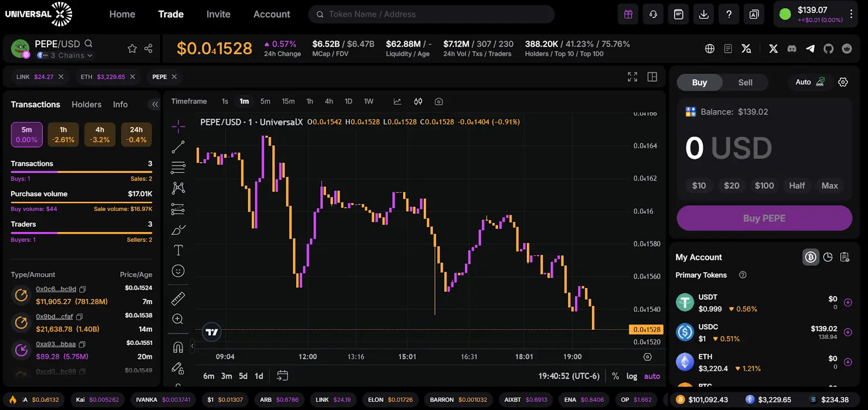Expand ETH token with plus icon
Viewport: 868px width, 410px height.
point(848,362)
